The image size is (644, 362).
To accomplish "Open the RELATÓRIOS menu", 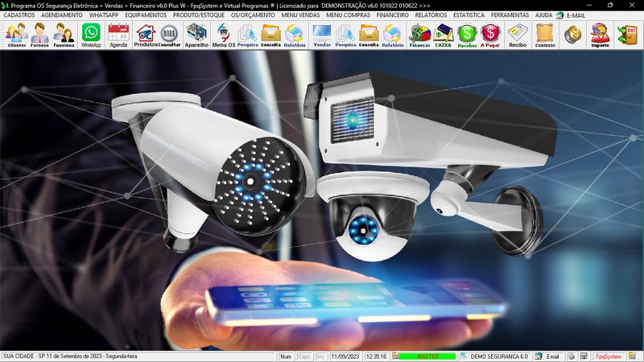I will click(x=431, y=15).
